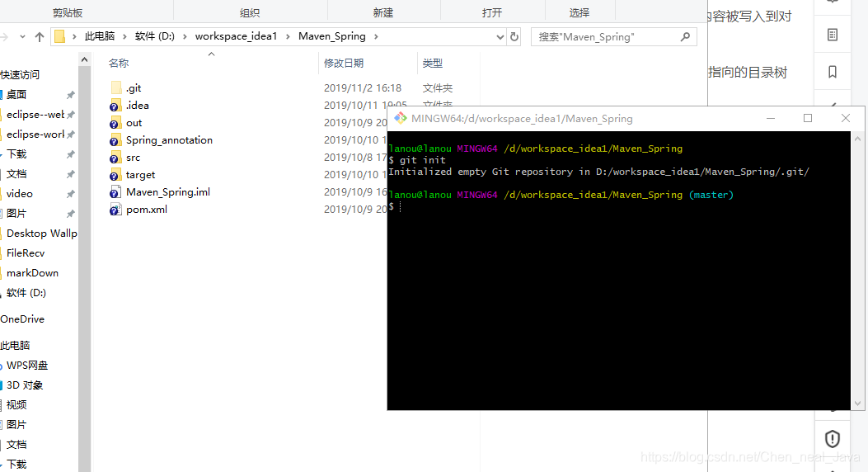Select OneDrive in navigation pane
Image resolution: width=868 pixels, height=472 pixels.
[22, 319]
